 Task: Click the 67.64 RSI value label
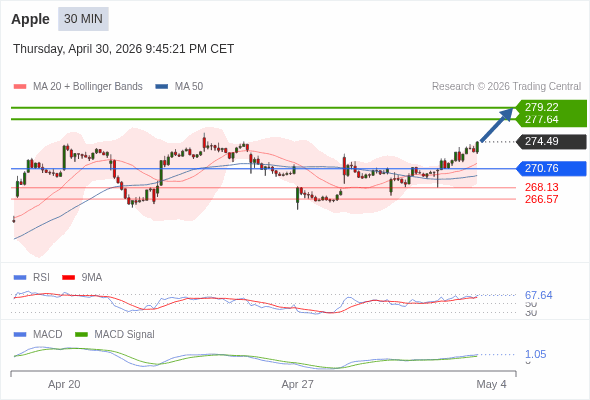click(538, 295)
